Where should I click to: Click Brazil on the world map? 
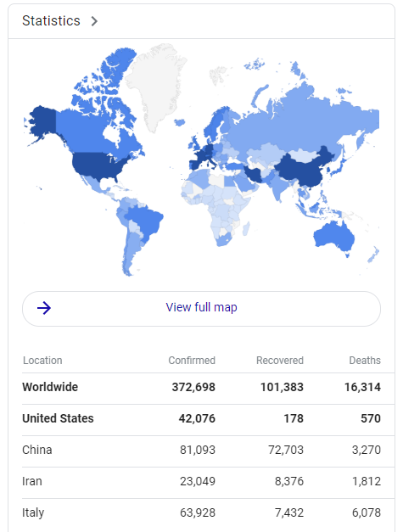[x=146, y=221]
